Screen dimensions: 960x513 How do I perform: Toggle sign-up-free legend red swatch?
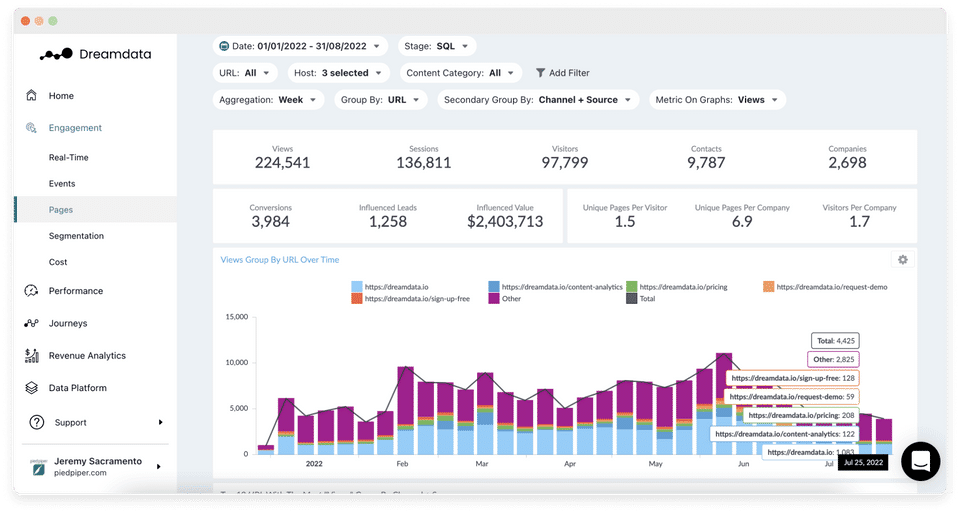tap(356, 299)
